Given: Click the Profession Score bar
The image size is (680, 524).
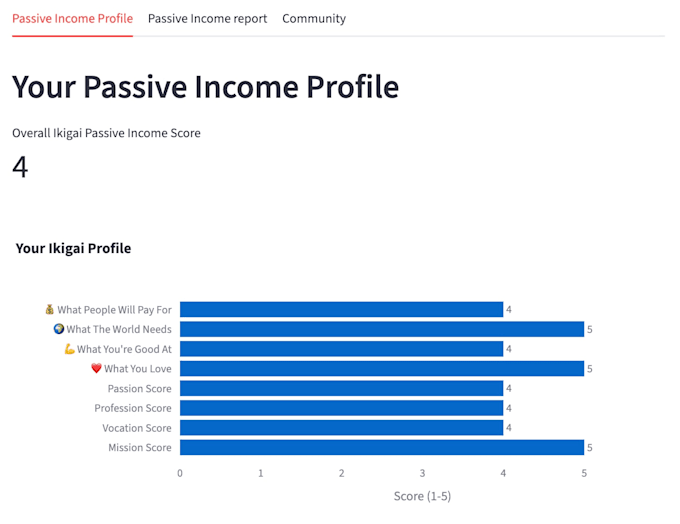Looking at the screenshot, I should pos(341,408).
